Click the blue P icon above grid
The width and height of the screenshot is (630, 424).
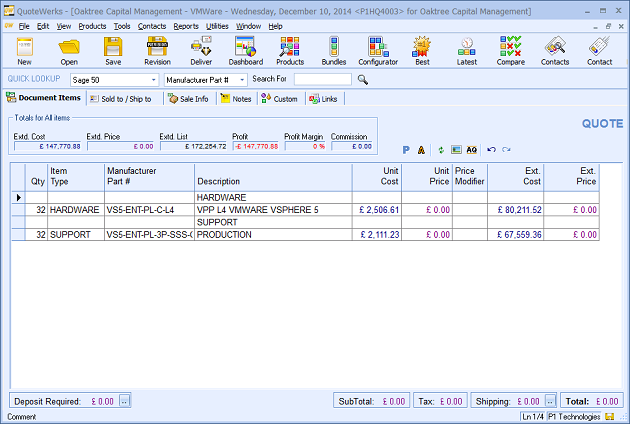(406, 149)
